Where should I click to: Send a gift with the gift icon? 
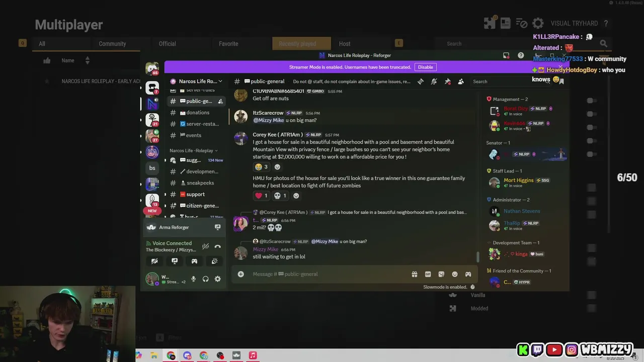[414, 274]
